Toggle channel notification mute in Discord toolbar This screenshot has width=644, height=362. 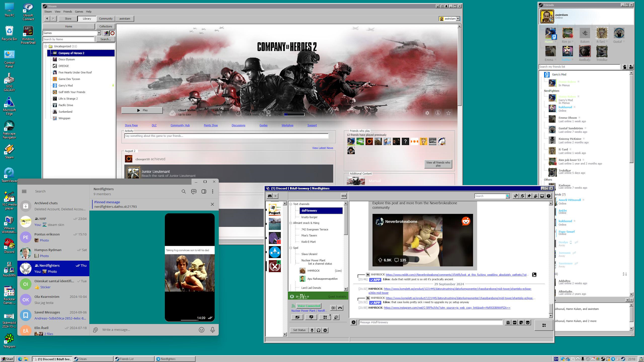coord(522,196)
